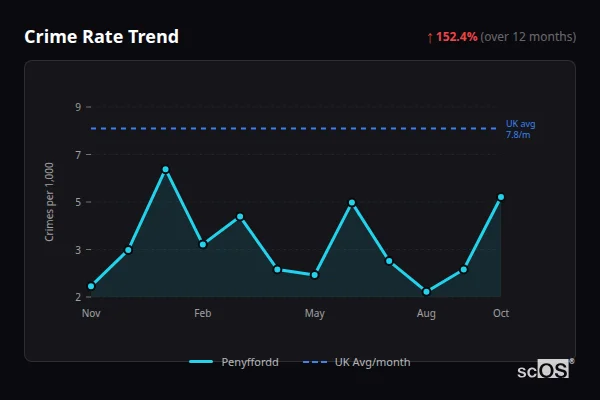Image resolution: width=600 pixels, height=400 pixels.
Task: Click the red upward arrow indicator
Action: 430,38
